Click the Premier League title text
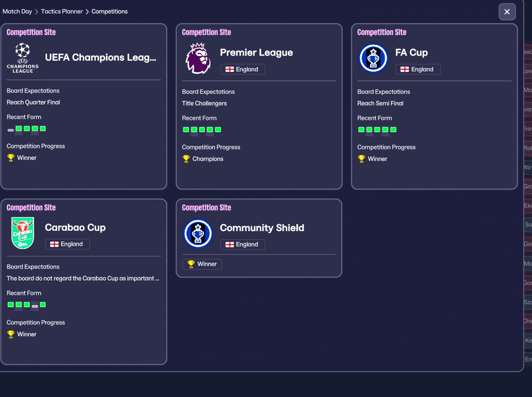Screen dimensions: 532x397 [256, 52]
